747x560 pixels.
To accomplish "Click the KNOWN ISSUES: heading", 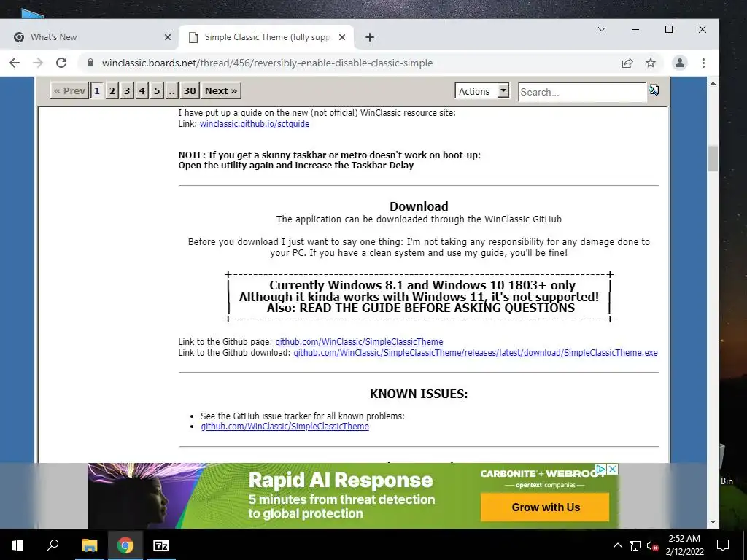I will coord(419,394).
